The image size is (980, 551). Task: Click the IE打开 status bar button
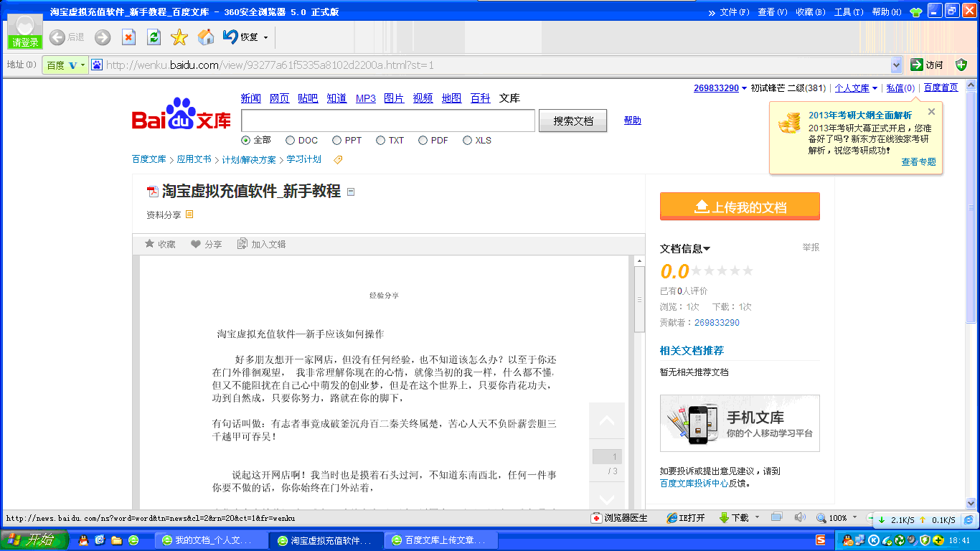(x=686, y=518)
